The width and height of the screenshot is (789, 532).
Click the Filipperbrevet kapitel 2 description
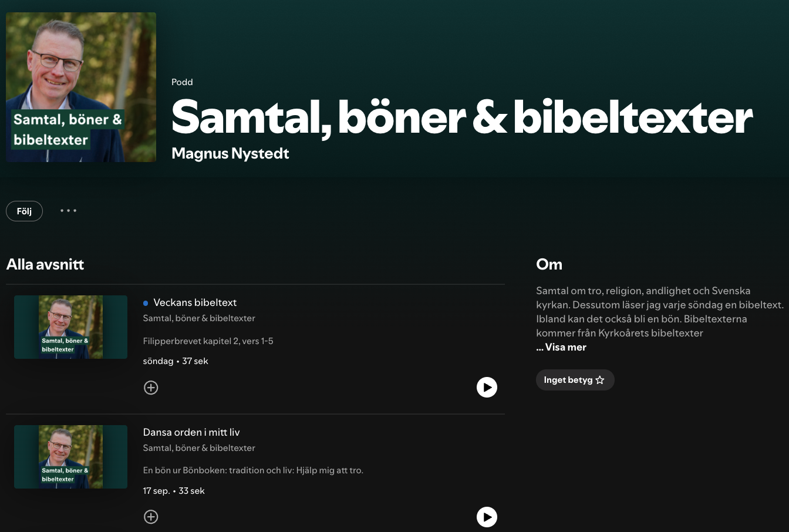click(208, 341)
